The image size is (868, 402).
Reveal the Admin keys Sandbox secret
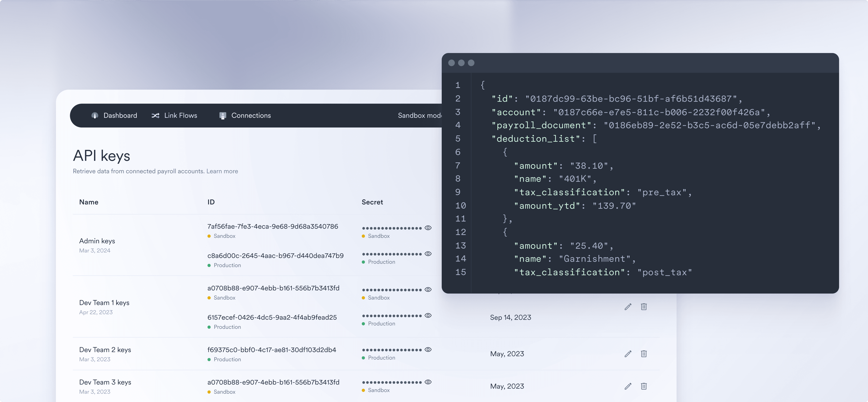click(428, 228)
